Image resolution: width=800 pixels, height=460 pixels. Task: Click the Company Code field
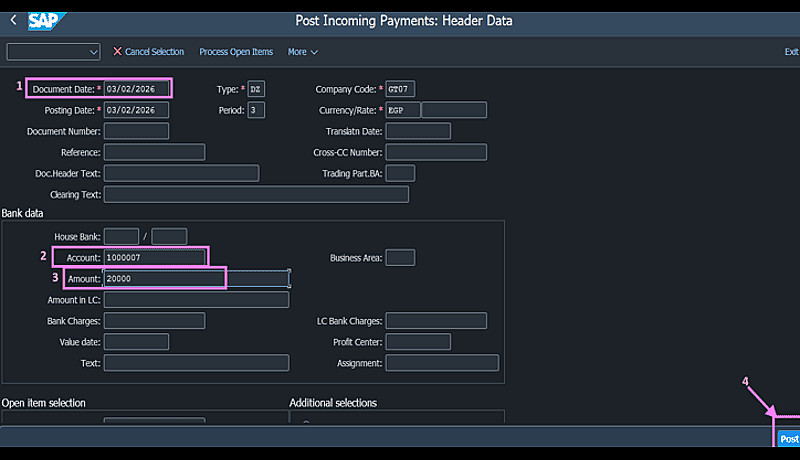pyautogui.click(x=400, y=89)
